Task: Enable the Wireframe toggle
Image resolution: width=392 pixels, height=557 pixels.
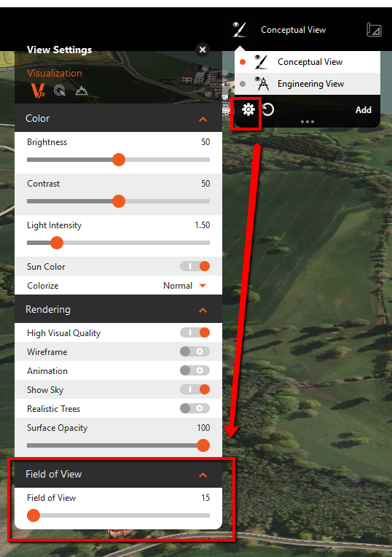Action: point(195,351)
